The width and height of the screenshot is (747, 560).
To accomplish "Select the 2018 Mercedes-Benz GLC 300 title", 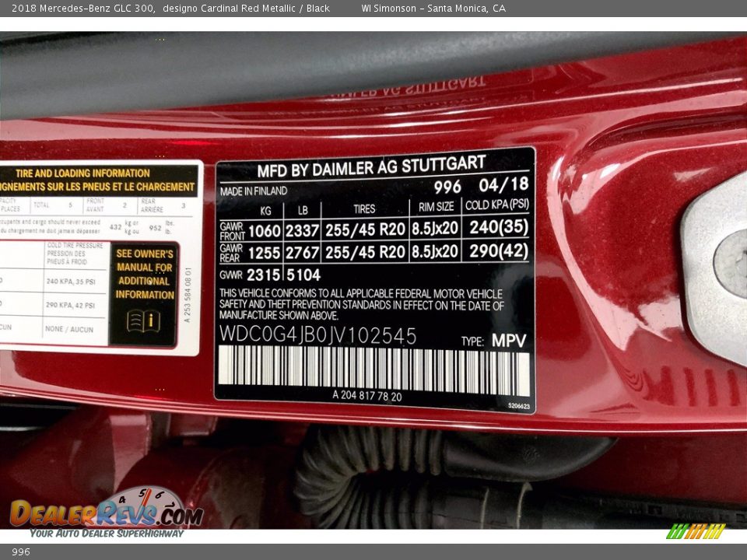I will point(86,9).
